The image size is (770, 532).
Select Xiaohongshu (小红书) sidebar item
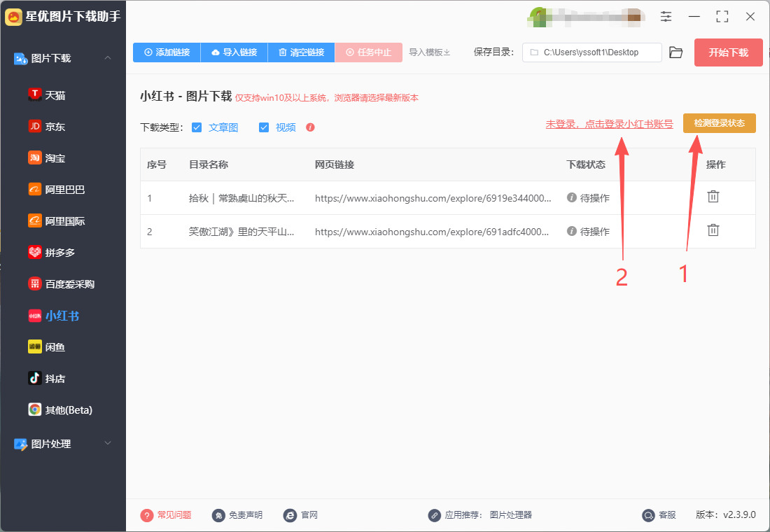point(53,316)
